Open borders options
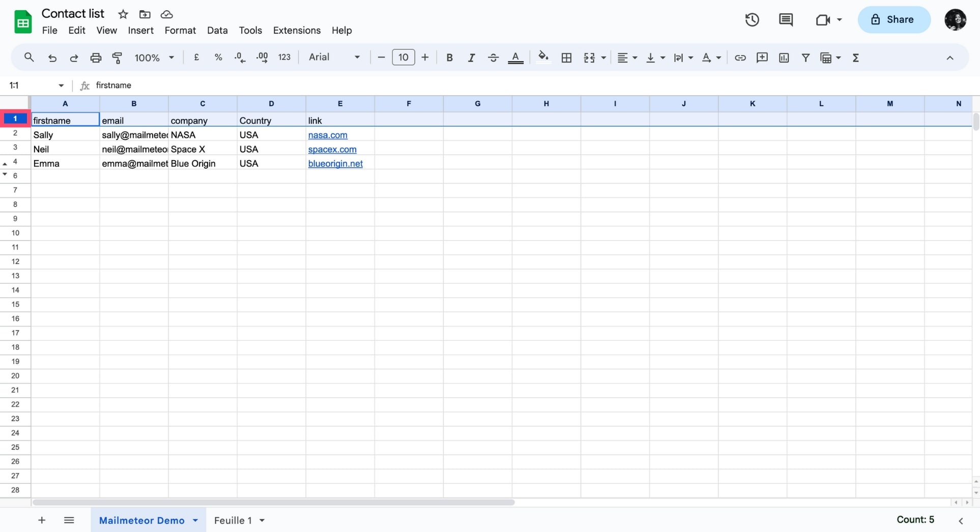The width and height of the screenshot is (980, 532). [566, 58]
